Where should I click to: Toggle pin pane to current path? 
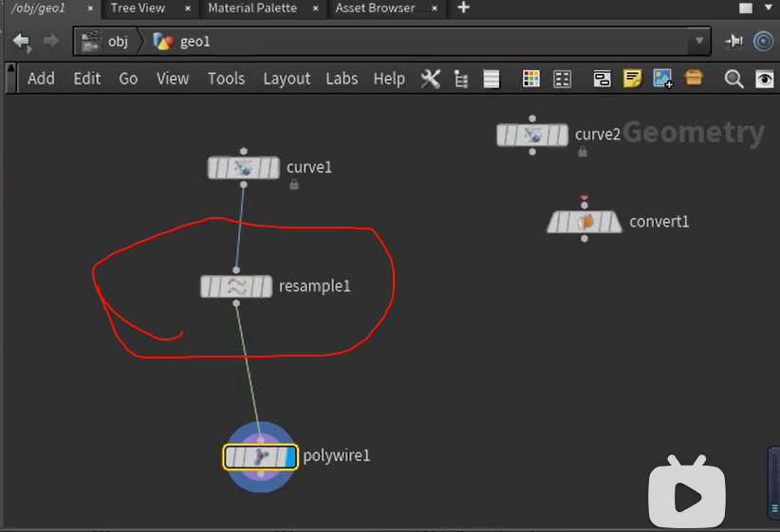[734, 41]
